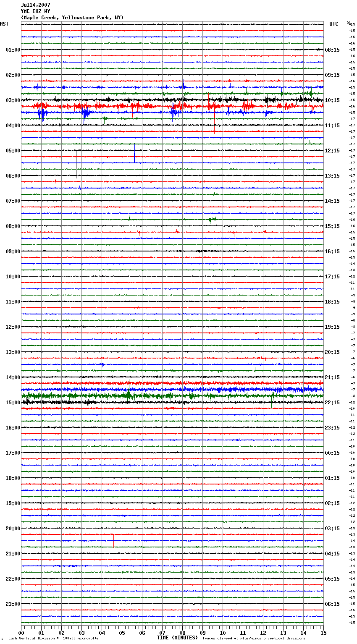Screen dimensions: 357x644
Task: Click the 15:00 MST hour label
Action: click(13, 403)
